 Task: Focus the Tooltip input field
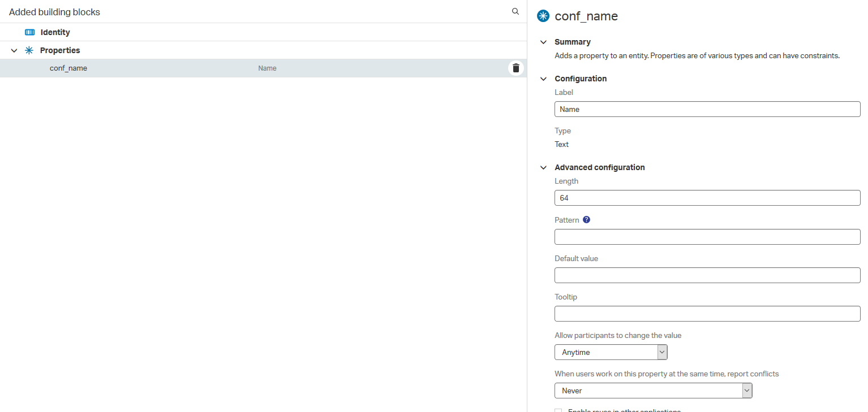pyautogui.click(x=707, y=314)
